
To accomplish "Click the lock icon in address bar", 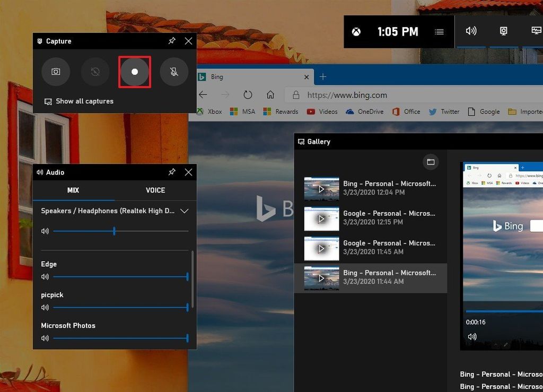I will (x=296, y=95).
